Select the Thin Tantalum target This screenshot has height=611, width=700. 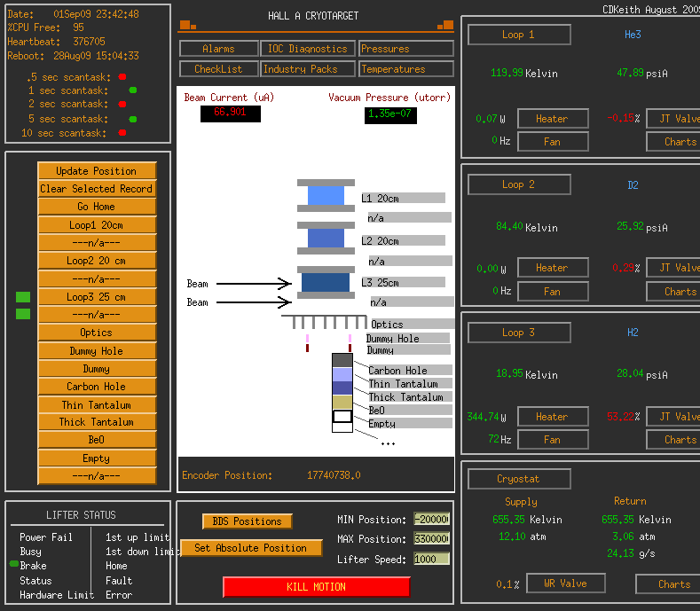(97, 404)
